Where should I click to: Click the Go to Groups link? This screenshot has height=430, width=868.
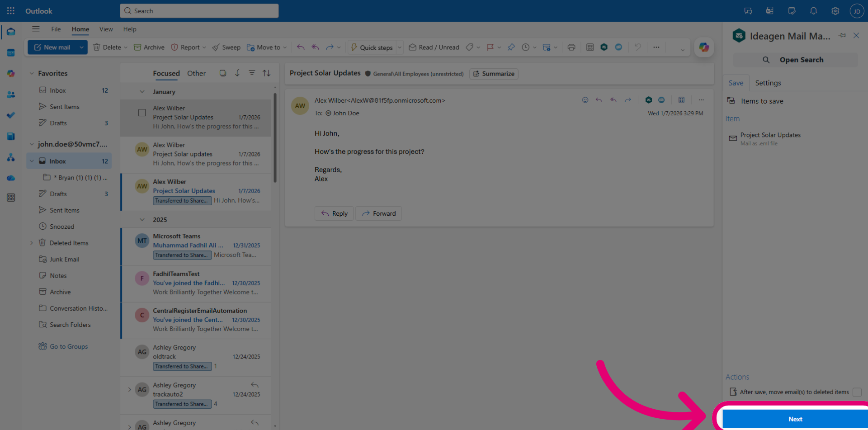tap(69, 346)
